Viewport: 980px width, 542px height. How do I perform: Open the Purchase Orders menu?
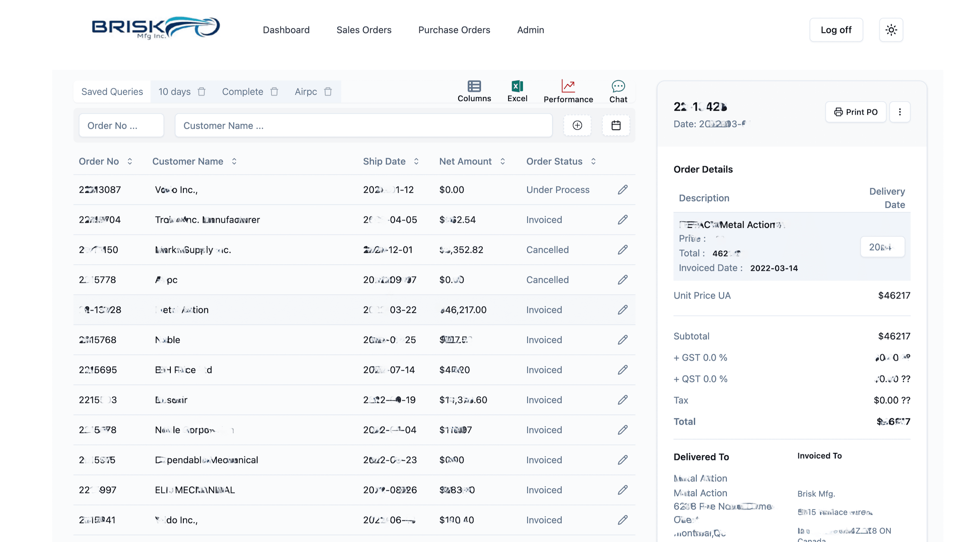pyautogui.click(x=454, y=30)
